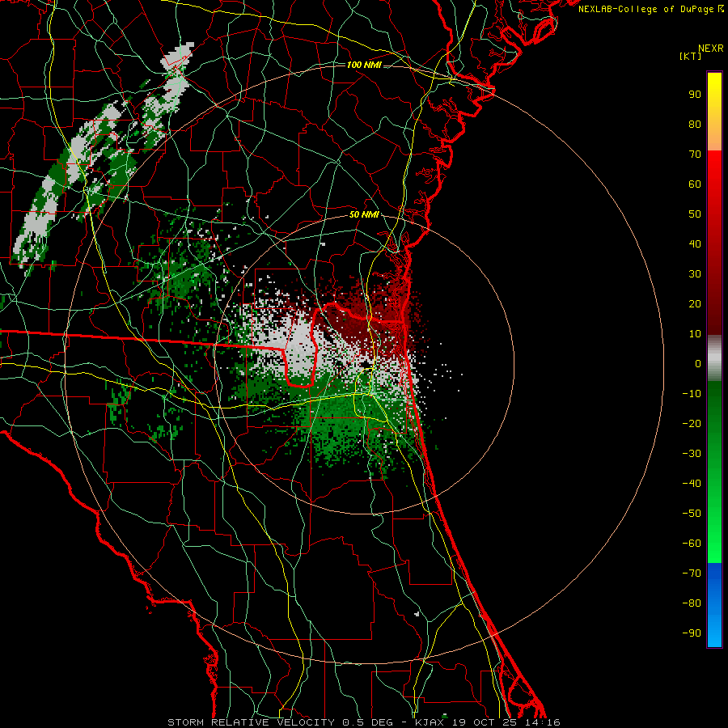Viewport: 728px width, 728px height.
Task: Click the positive 90 scale label
Action: 695,95
